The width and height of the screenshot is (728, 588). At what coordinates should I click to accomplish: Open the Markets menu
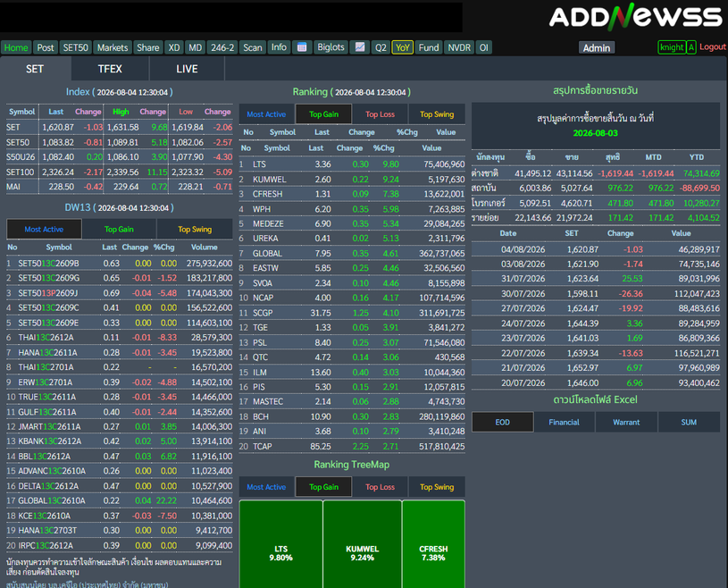[x=113, y=47]
